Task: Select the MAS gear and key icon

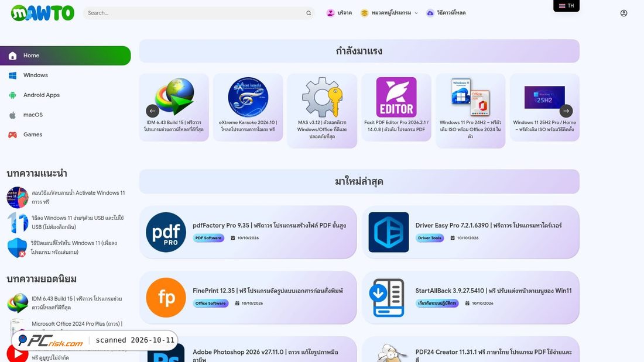Action: [322, 97]
